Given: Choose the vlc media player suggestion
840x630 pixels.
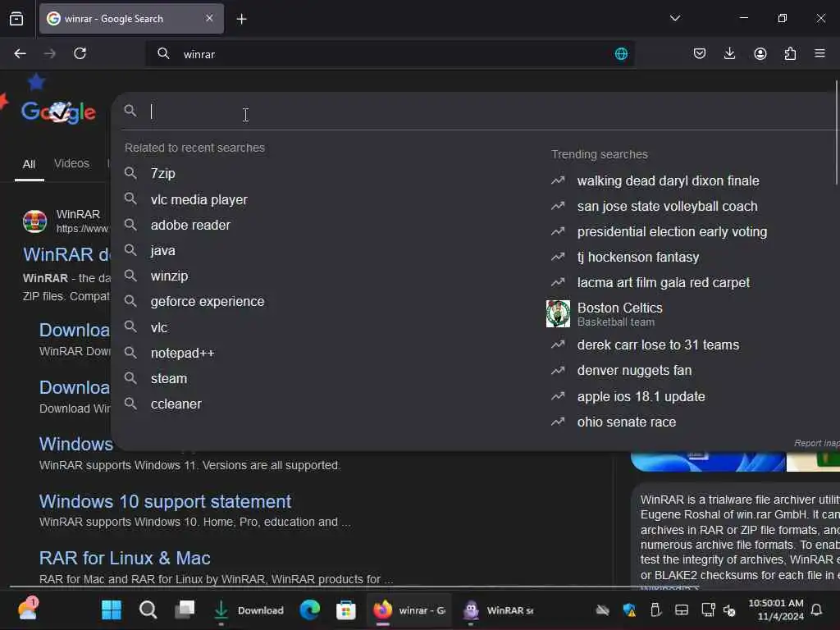Looking at the screenshot, I should [199, 199].
